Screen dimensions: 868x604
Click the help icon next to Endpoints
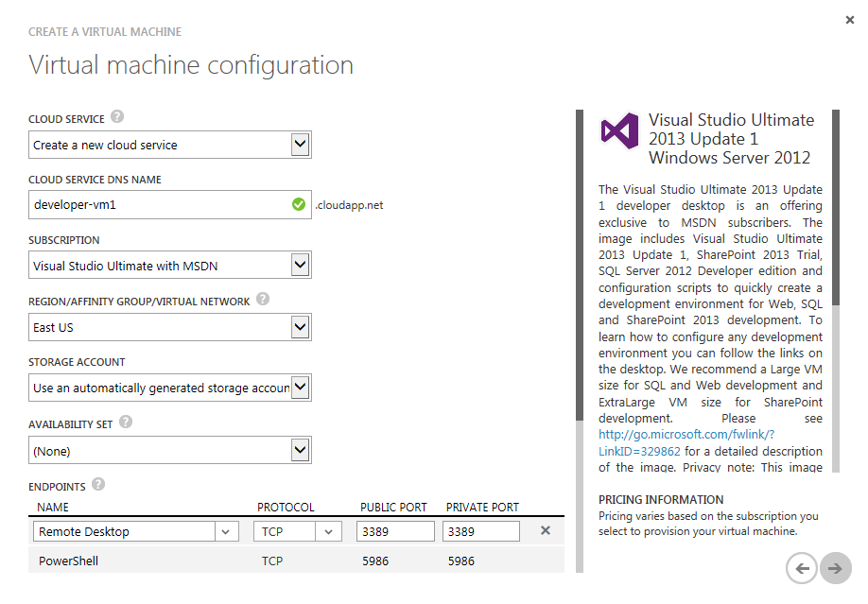pos(98,484)
